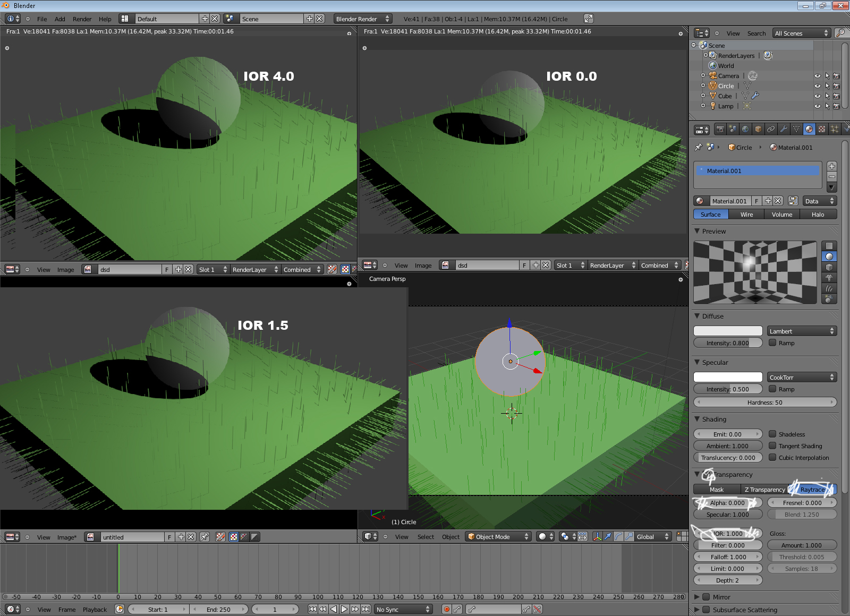Open the Render menu
The height and width of the screenshot is (616, 850).
pyautogui.click(x=82, y=19)
